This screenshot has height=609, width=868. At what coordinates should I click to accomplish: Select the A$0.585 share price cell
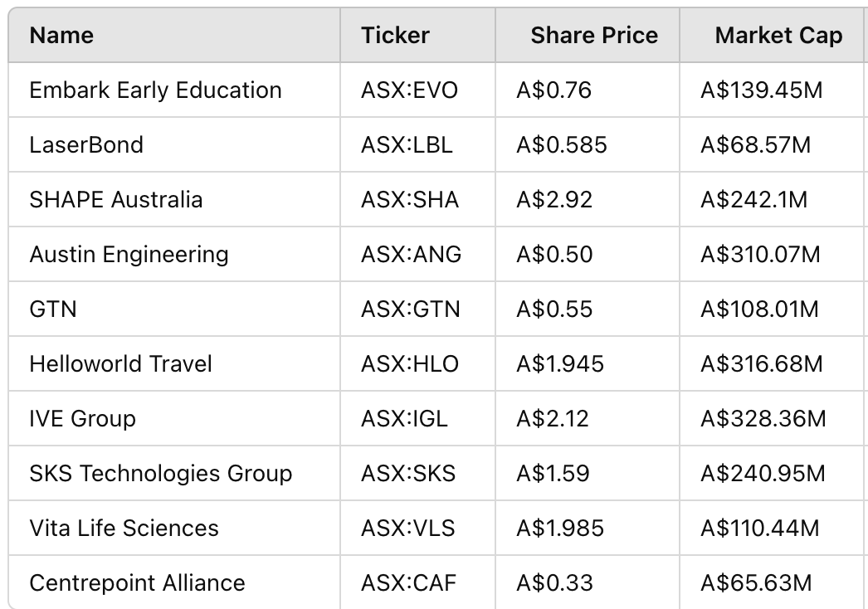562,145
